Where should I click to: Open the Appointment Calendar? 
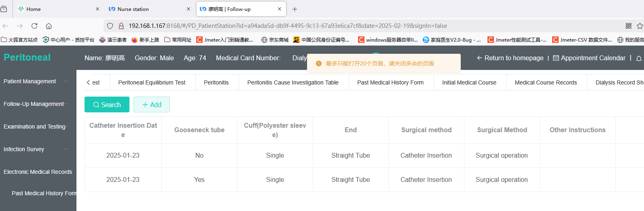pos(589,58)
